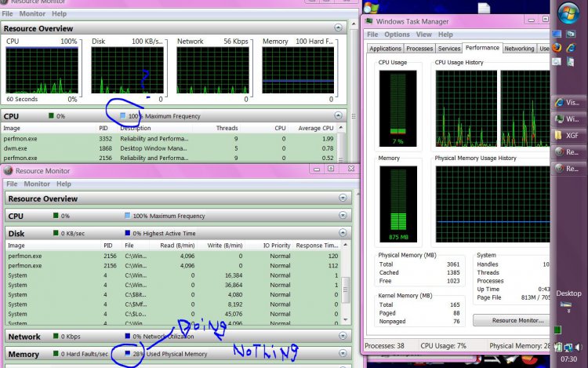Click the Resource Monitor... button
588x368 pixels.
[511, 320]
